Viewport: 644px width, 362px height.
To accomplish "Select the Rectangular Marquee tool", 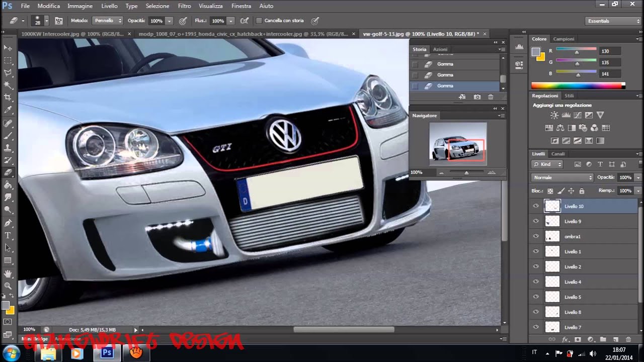I will click(x=8, y=60).
